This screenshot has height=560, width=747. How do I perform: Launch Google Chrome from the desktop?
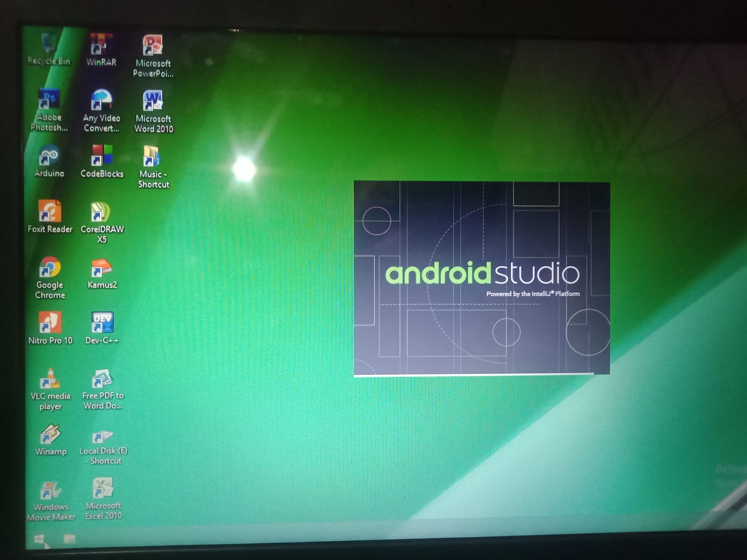click(x=50, y=269)
